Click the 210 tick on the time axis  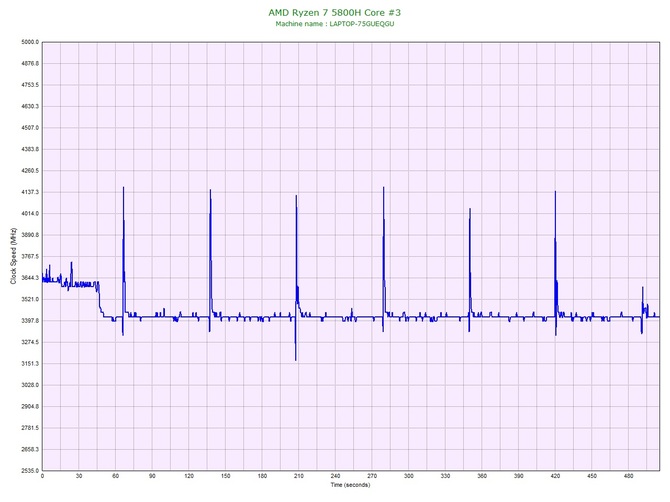pos(298,476)
